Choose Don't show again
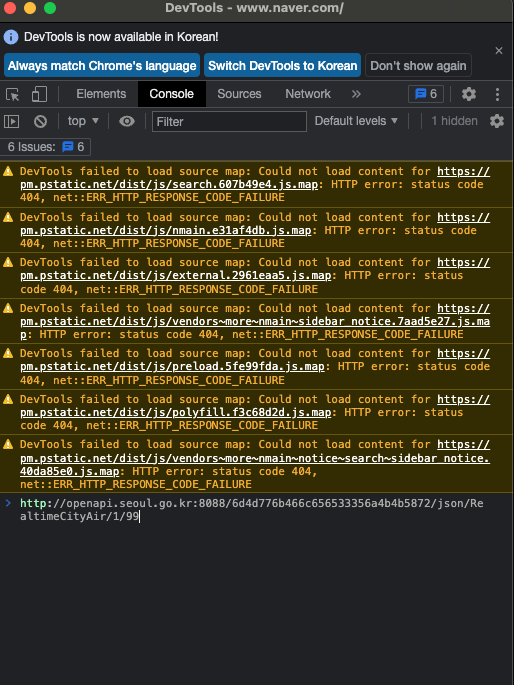 pyautogui.click(x=418, y=66)
